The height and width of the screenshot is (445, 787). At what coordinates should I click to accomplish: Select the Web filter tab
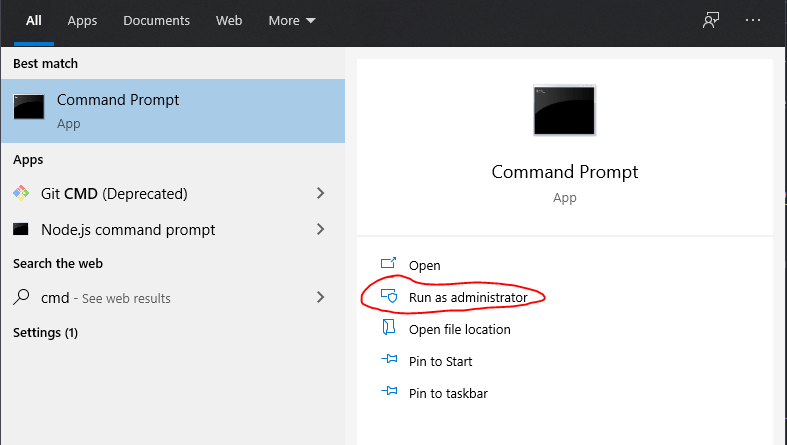point(229,21)
